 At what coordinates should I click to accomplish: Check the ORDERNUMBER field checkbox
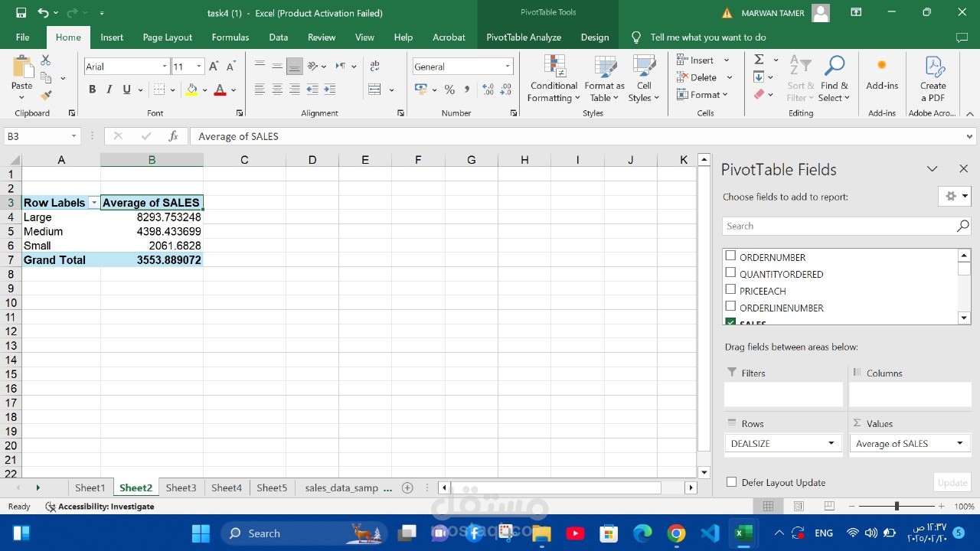point(730,256)
